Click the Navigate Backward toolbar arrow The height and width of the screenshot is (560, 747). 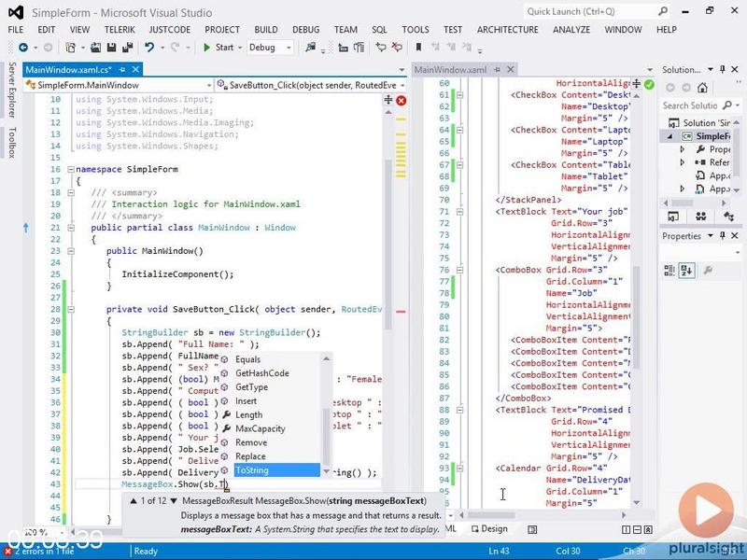[22, 48]
